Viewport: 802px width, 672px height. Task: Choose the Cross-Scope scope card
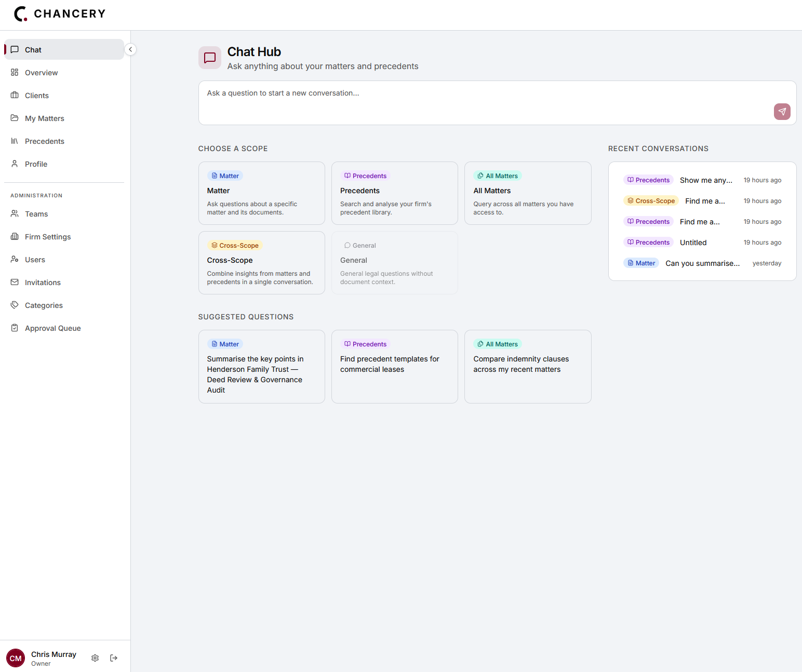tap(262, 263)
